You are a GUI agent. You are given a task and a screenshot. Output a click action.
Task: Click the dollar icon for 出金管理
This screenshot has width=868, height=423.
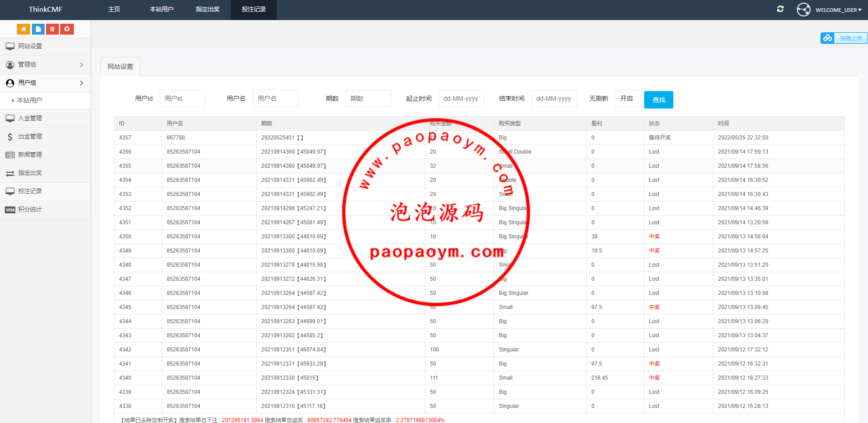click(x=10, y=137)
